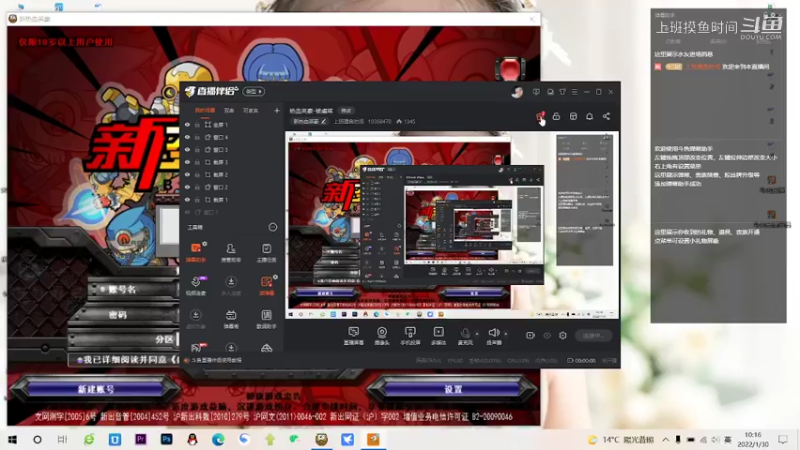Click 设置 button in game window
This screenshot has height=450, width=800.
453,389
